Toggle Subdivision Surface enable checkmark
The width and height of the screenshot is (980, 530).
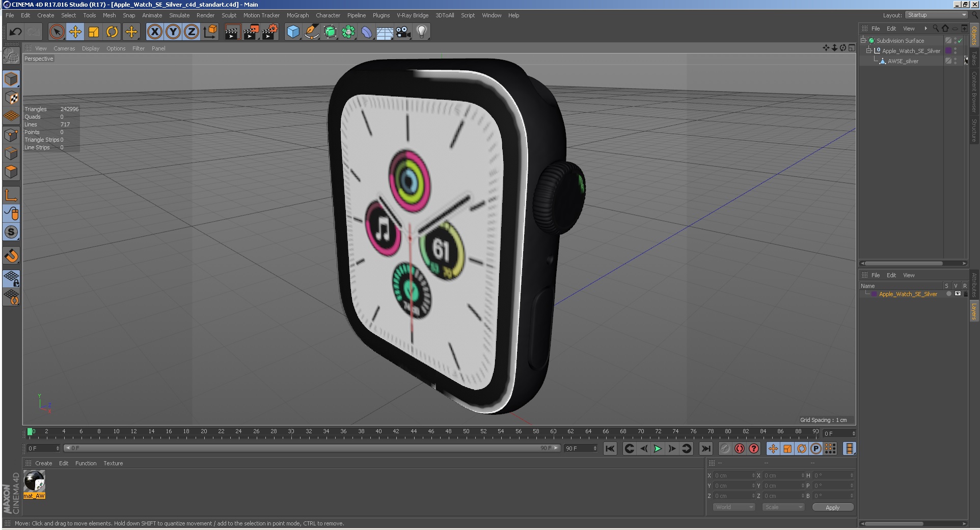[960, 41]
